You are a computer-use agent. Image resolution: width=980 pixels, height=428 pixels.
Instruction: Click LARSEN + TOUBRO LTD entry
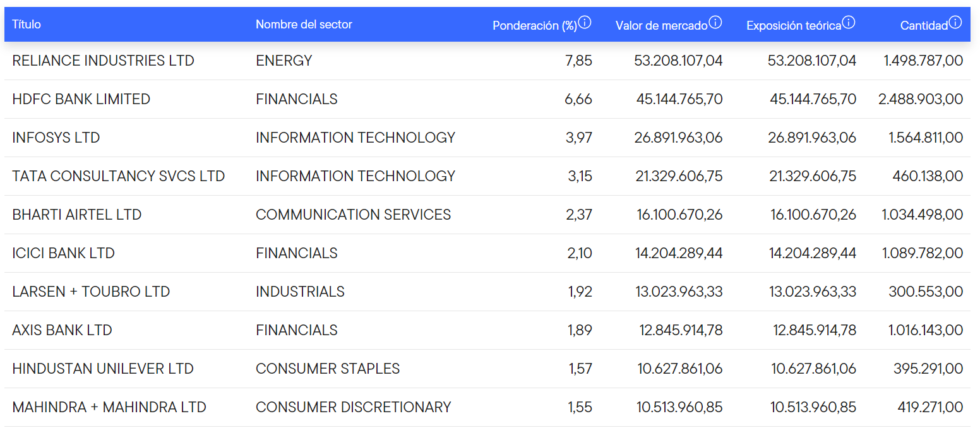point(91,292)
